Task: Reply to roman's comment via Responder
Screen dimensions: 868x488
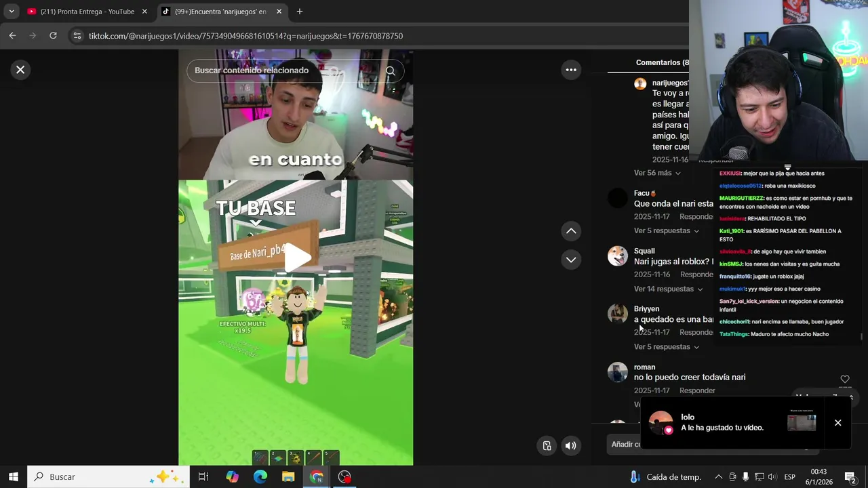Action: 697,391
